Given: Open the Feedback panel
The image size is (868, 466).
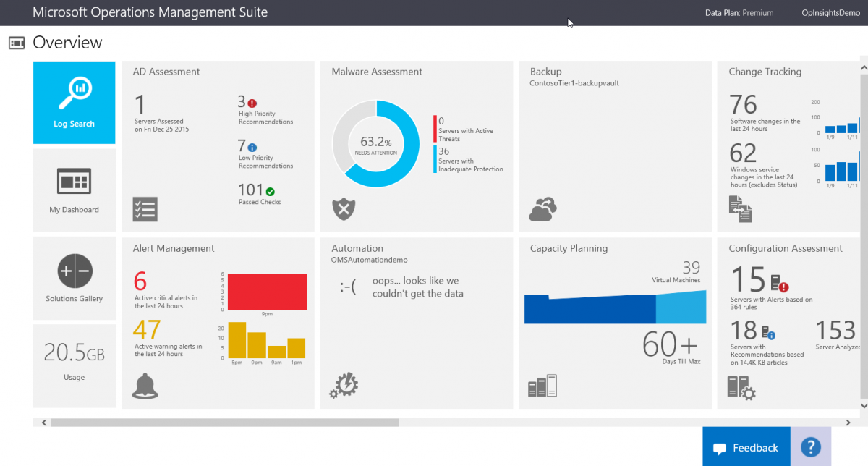Looking at the screenshot, I should 746,447.
